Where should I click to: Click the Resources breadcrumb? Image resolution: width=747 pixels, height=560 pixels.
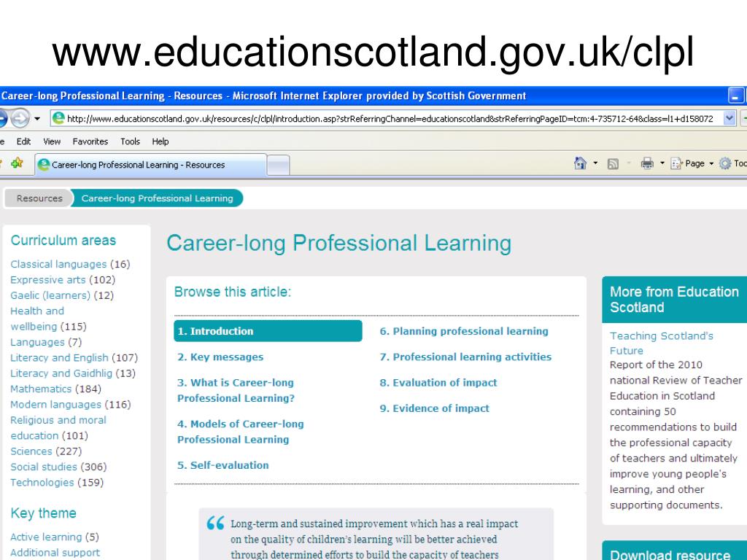[39, 198]
